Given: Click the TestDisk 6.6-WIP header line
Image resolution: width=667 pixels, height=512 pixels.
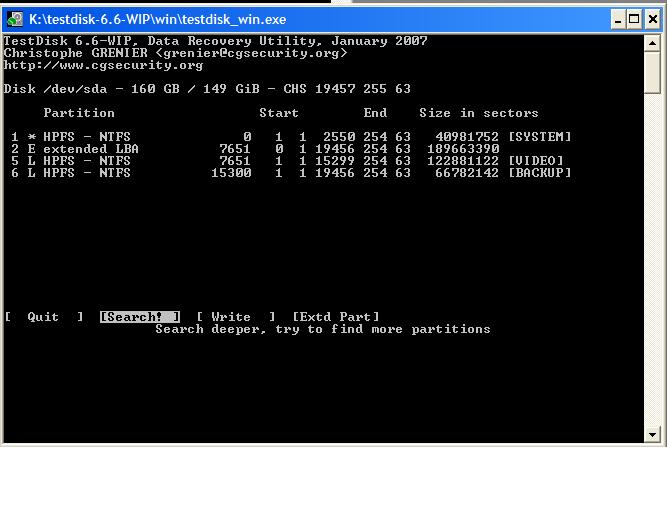Looking at the screenshot, I should pyautogui.click(x=215, y=41).
